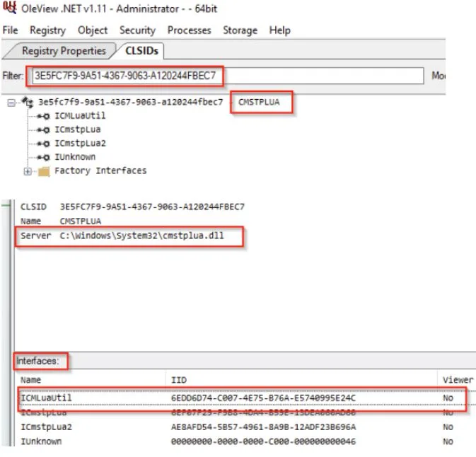Click the interface icon next to ICMLuaUtil in tree
476x457 pixels.
[43, 116]
